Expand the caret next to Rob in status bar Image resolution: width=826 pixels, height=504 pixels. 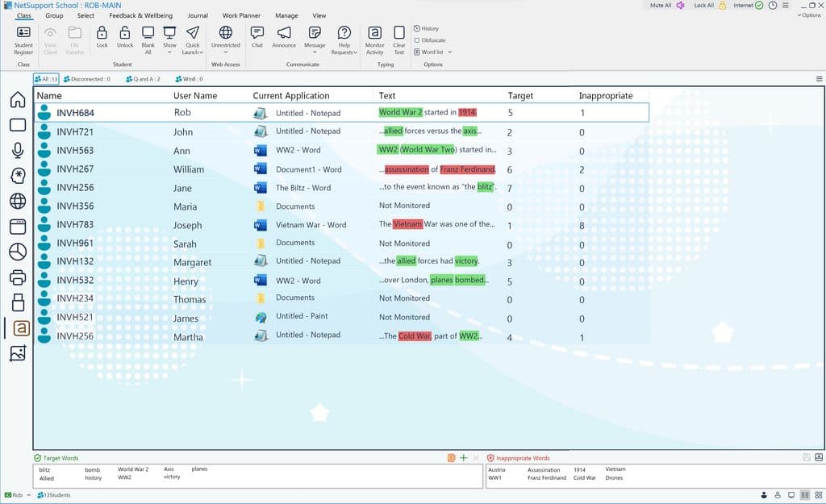28,495
